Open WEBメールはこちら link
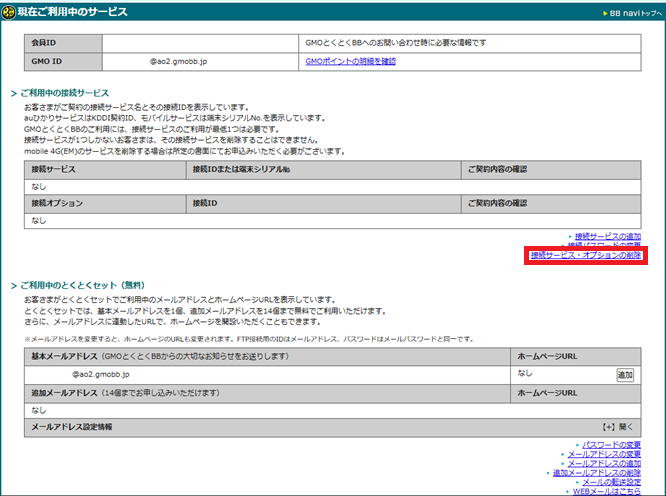This screenshot has height=496, width=666. pos(607,491)
